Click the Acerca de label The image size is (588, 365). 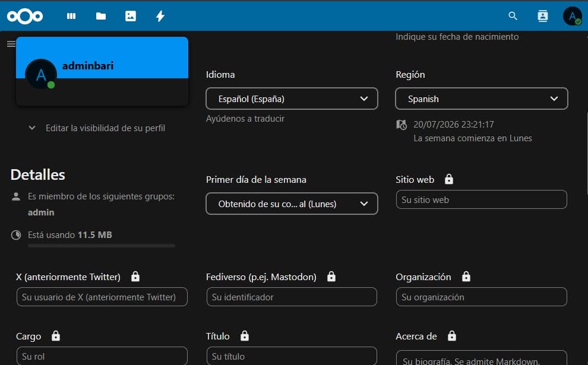416,336
